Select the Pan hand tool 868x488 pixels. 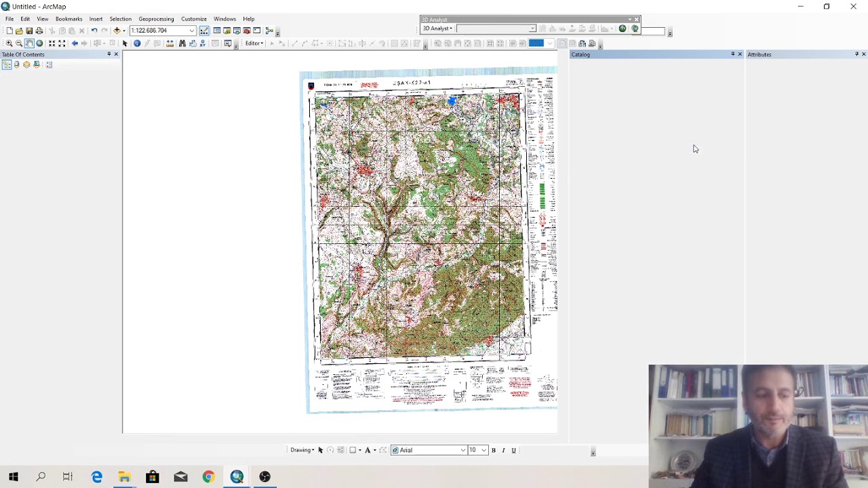coord(29,43)
